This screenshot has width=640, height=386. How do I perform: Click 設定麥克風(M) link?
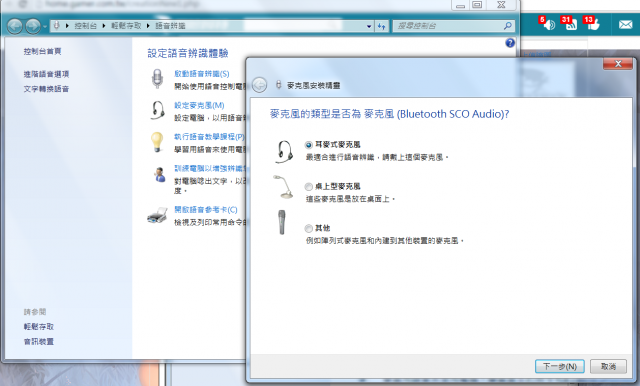click(199, 105)
